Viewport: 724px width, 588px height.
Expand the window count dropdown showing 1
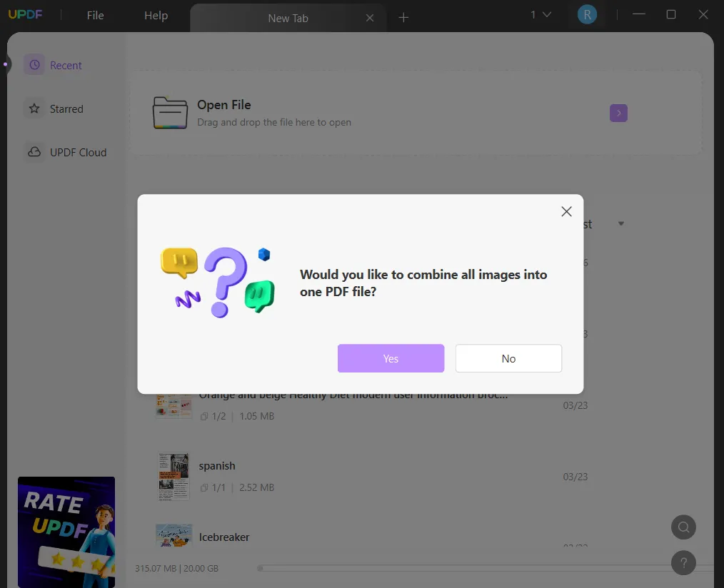(x=541, y=15)
